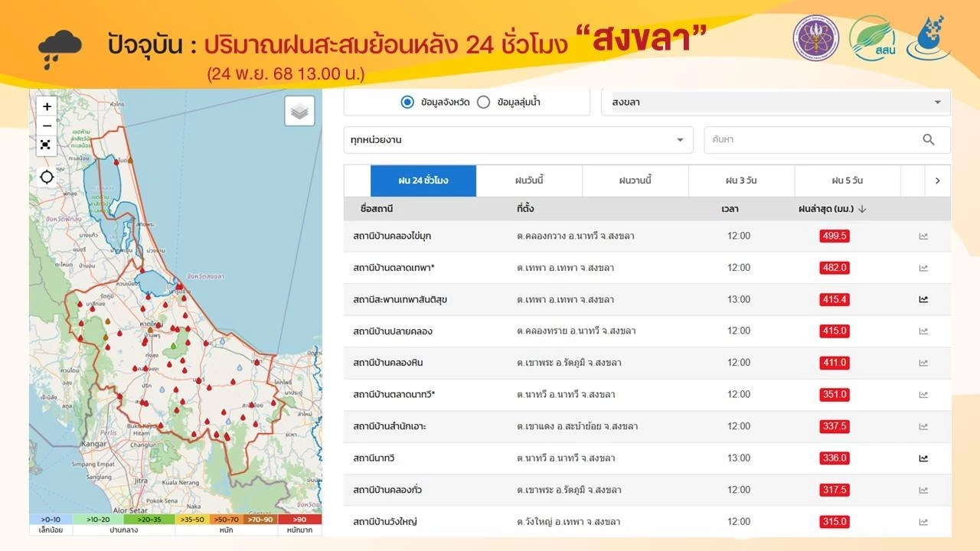This screenshot has height=551, width=980.
Task: Switch to ข้อมูลลุ่มน้ำ data mode
Action: pos(482,101)
